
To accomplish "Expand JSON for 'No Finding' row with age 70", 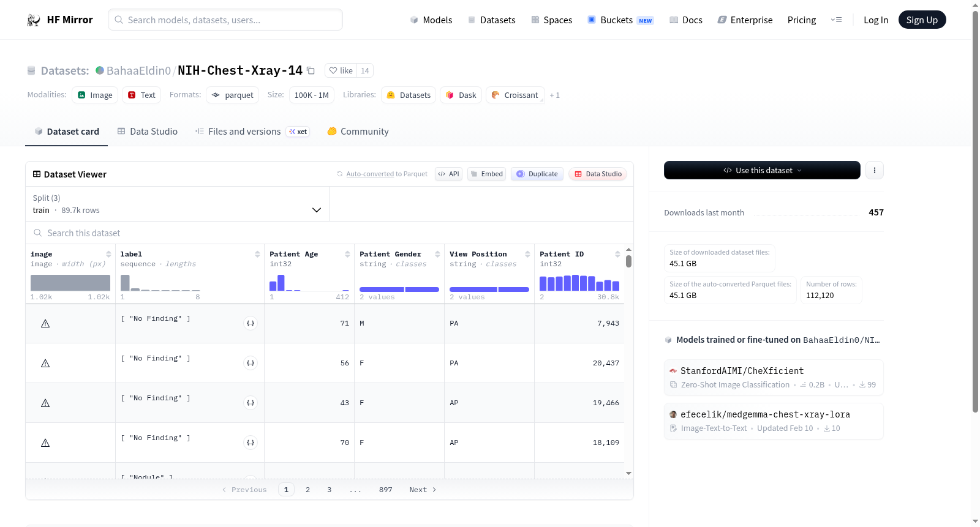I will click(251, 443).
